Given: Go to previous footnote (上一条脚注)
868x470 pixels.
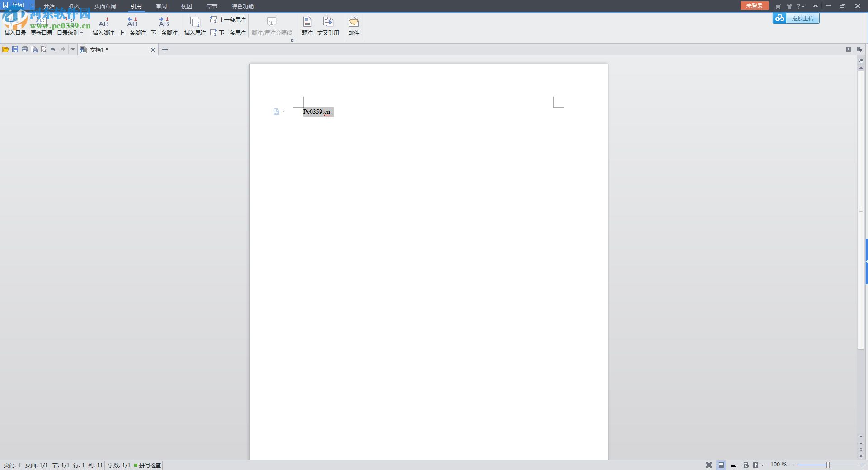Looking at the screenshot, I should 132,26.
